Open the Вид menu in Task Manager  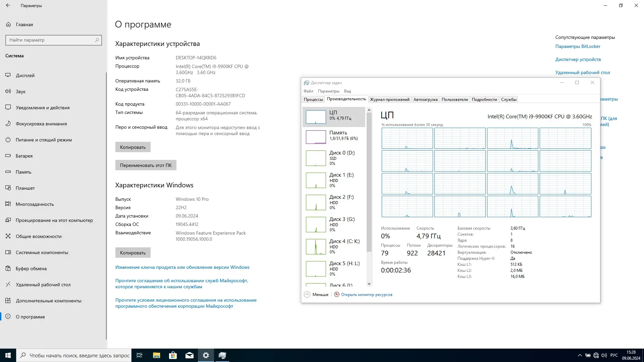(347, 91)
